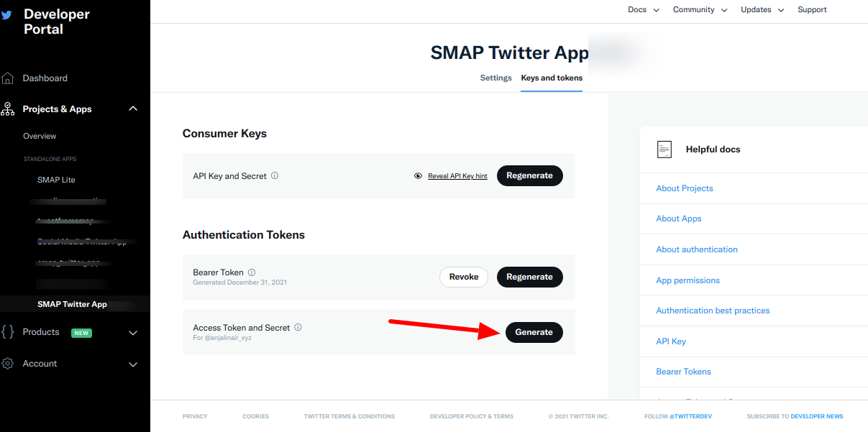Click the eye icon to reveal API key
This screenshot has height=432, width=868.
[418, 176]
